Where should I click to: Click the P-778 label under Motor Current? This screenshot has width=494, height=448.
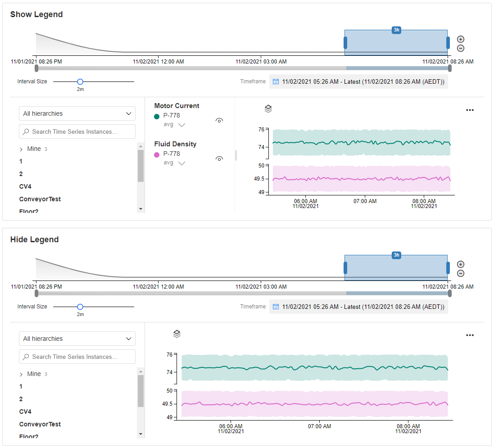[172, 115]
